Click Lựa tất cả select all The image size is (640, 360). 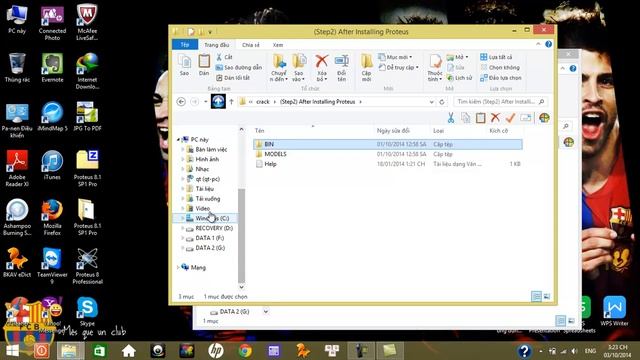point(496,57)
